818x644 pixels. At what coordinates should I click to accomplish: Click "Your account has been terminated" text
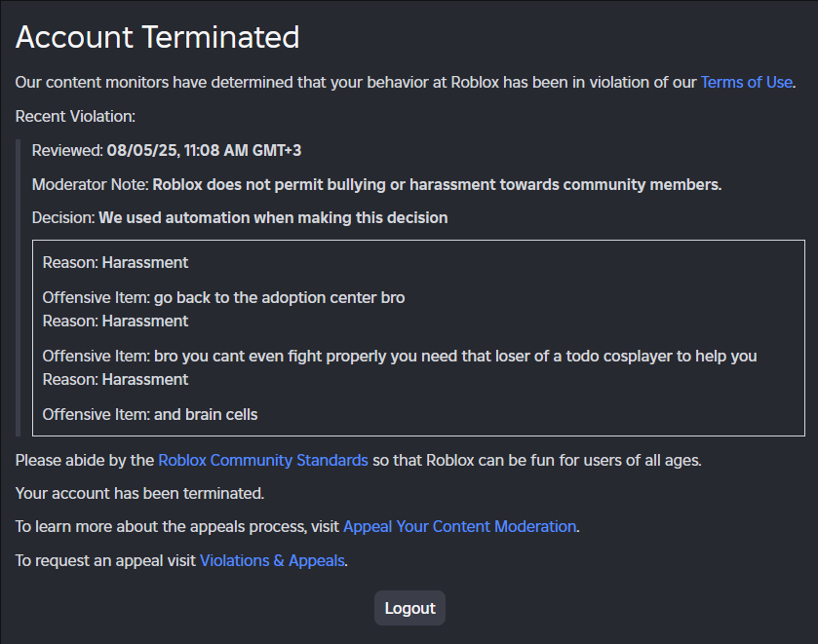coord(139,493)
